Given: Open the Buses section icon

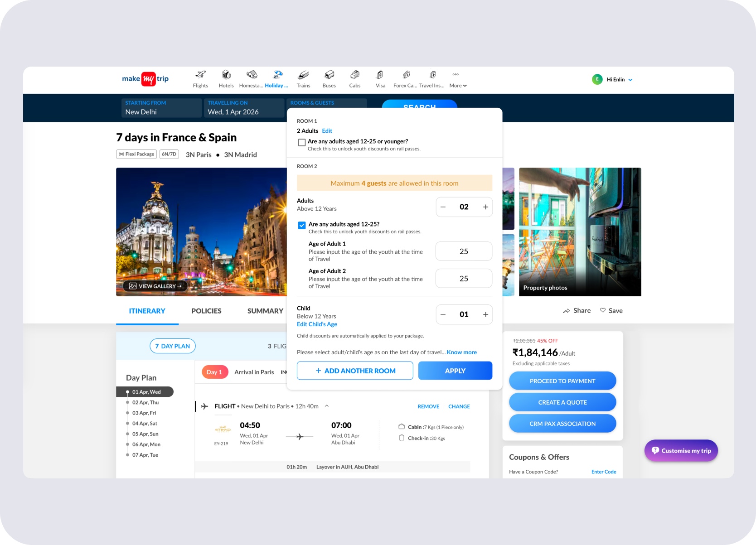Looking at the screenshot, I should [330, 75].
